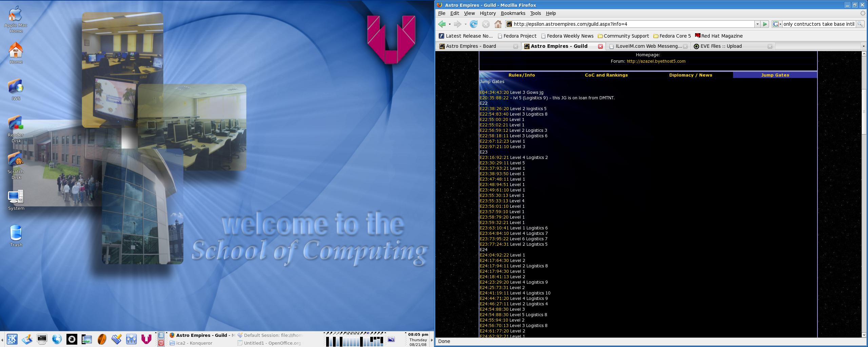
Task: Close the Astro Empires - Guild tab
Action: pyautogui.click(x=600, y=46)
